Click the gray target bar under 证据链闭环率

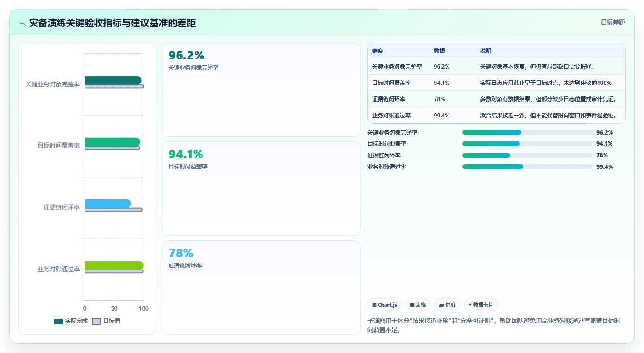pyautogui.click(x=114, y=210)
